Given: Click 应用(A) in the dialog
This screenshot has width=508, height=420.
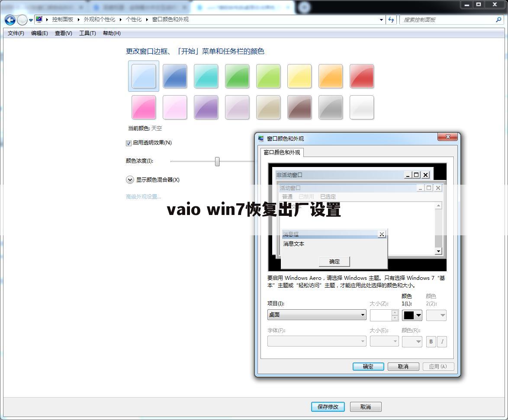Looking at the screenshot, I should (x=438, y=366).
